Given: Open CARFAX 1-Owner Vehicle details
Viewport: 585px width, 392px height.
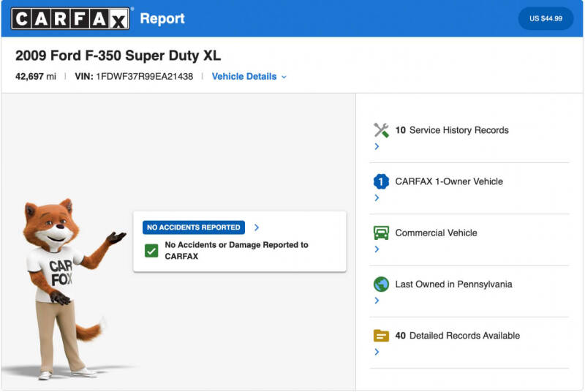Looking at the screenshot, I should (x=449, y=181).
